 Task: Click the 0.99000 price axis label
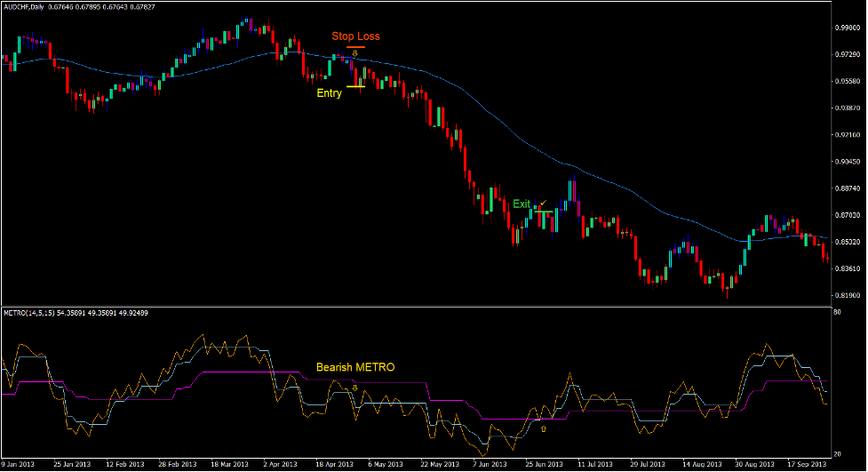(x=848, y=28)
